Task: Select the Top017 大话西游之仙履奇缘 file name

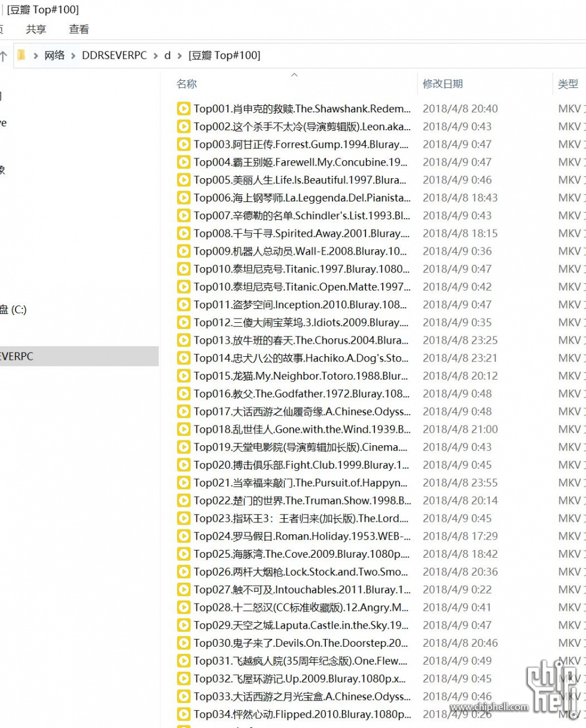Action: (x=303, y=412)
